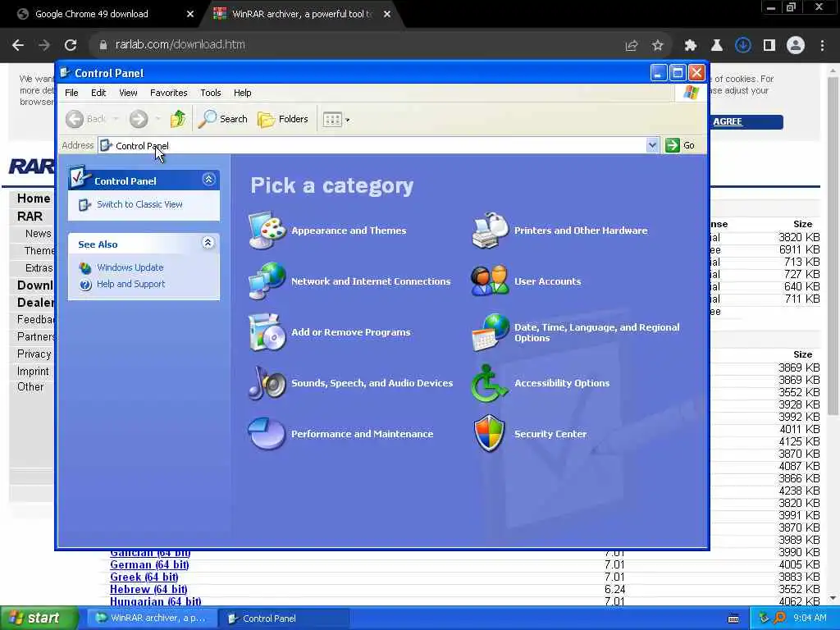Collapse the Control Panel sidebar section
The height and width of the screenshot is (630, 840).
tap(209, 180)
